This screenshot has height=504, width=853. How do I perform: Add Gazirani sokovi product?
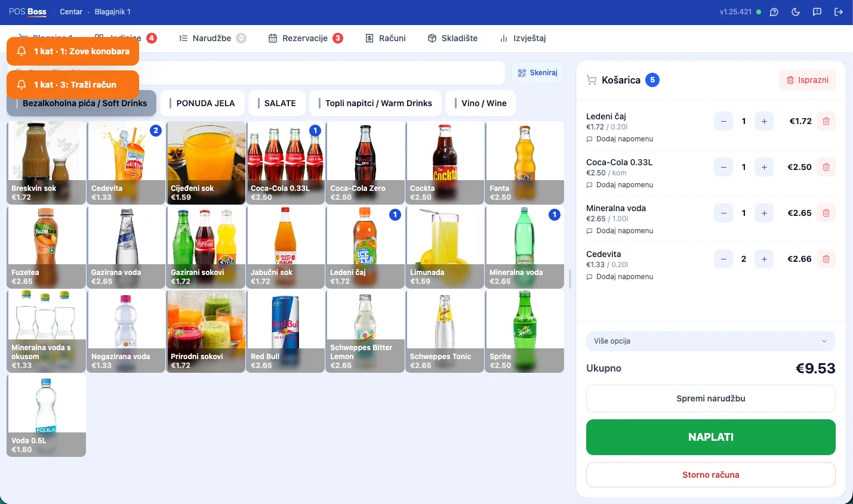206,247
